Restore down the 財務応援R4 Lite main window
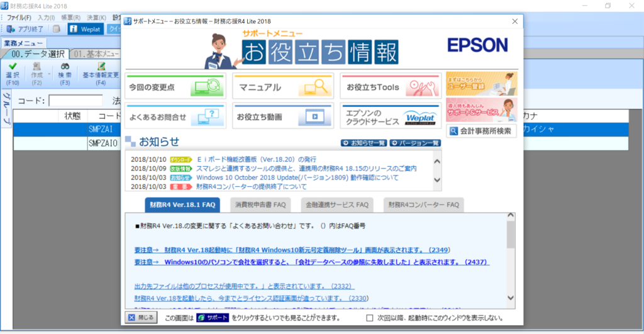This screenshot has width=644, height=334. pyautogui.click(x=608, y=6)
